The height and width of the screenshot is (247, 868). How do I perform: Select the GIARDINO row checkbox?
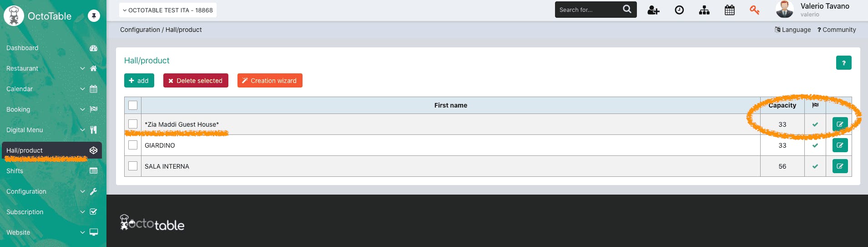point(133,145)
